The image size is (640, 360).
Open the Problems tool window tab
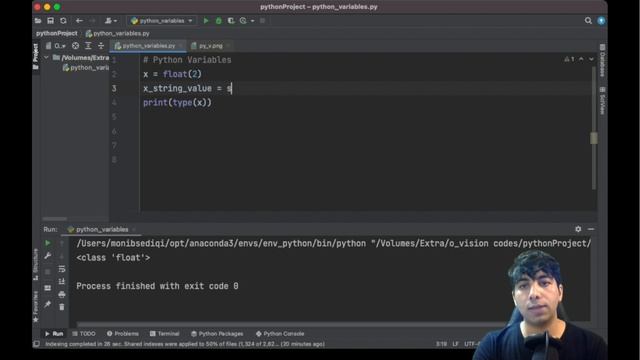[x=122, y=334]
